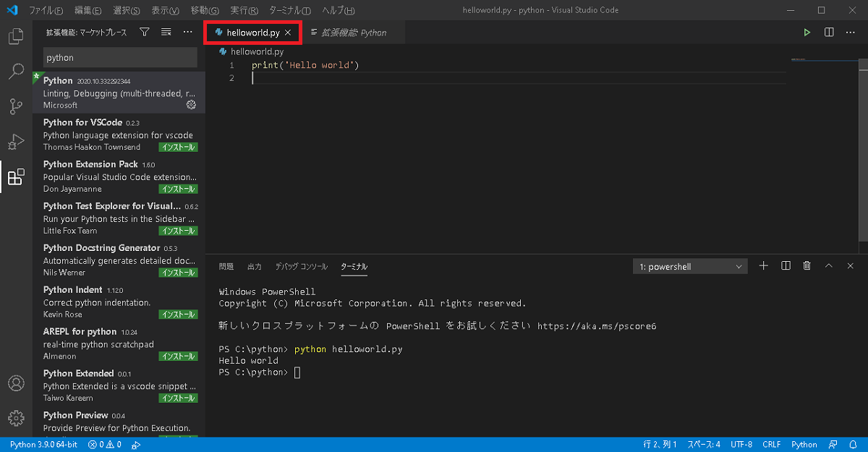The height and width of the screenshot is (452, 868).
Task: Open the editor more actions menu
Action: click(x=851, y=33)
